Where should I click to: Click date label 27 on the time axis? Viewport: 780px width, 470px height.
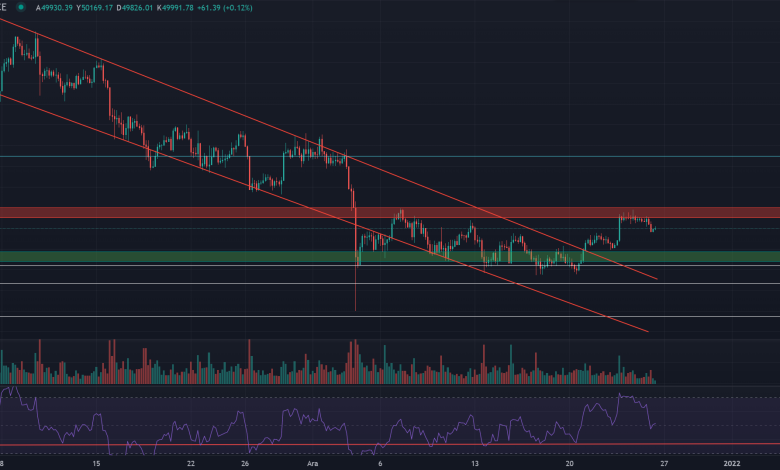point(663,463)
